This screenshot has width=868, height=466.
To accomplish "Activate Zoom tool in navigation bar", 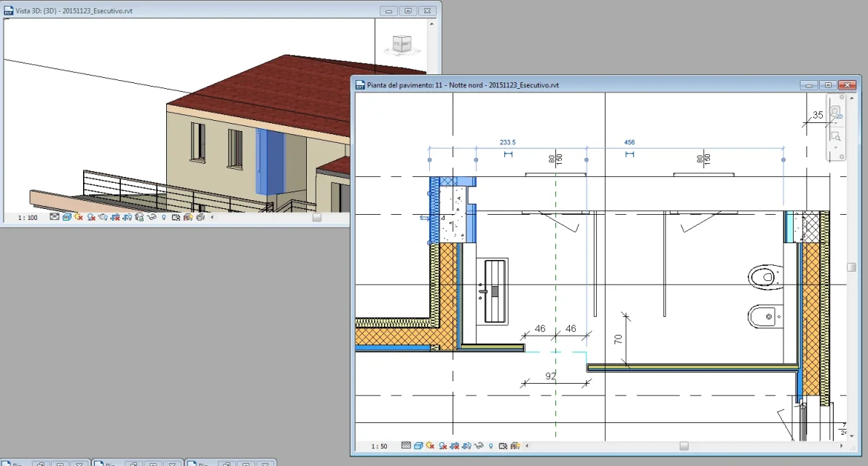I will coord(835,135).
